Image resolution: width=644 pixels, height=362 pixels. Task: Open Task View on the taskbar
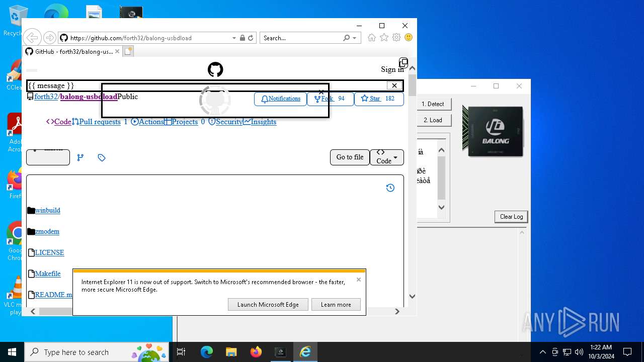181,352
